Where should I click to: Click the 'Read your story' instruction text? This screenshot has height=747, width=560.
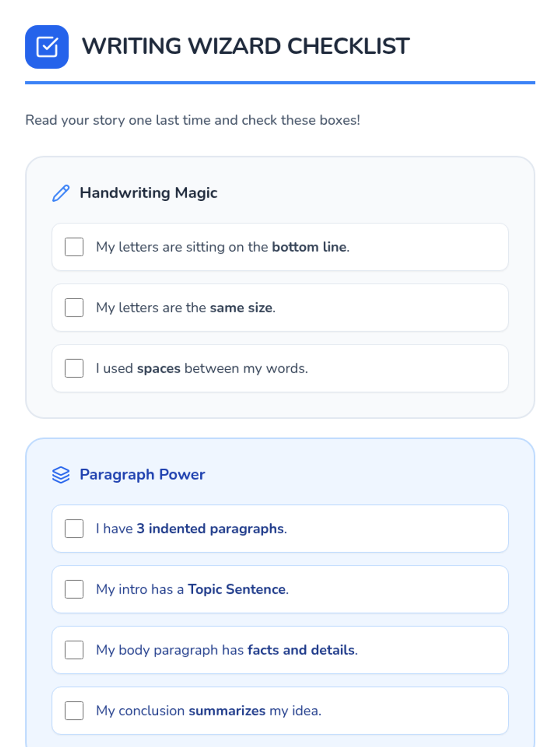click(x=192, y=120)
